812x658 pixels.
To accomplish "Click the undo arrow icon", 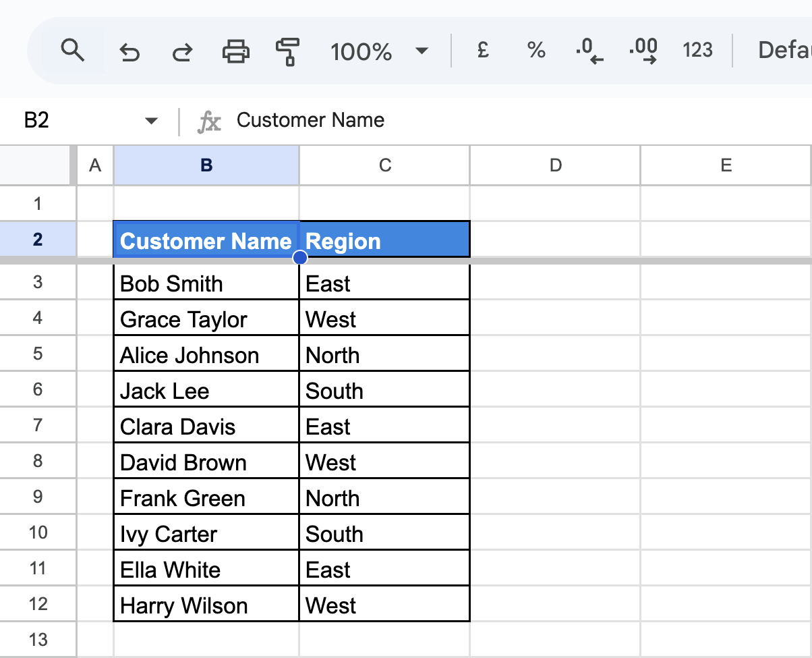I will 129,51.
